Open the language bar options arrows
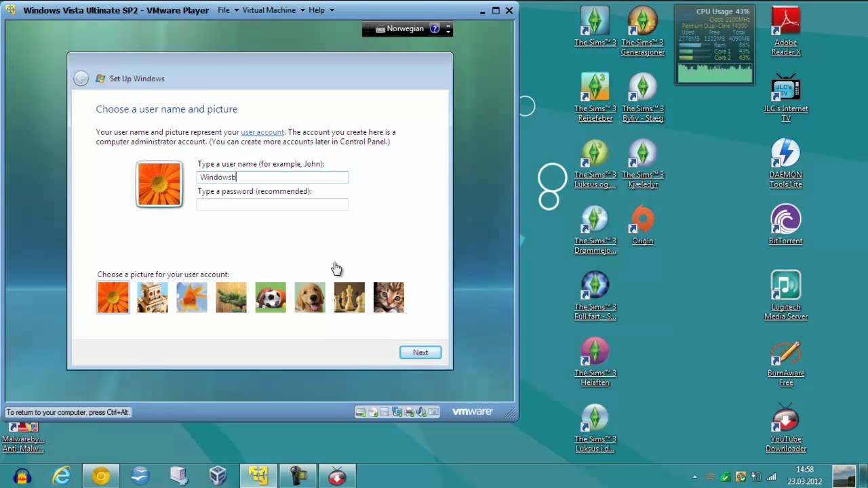The height and width of the screenshot is (488, 868). 448,29
